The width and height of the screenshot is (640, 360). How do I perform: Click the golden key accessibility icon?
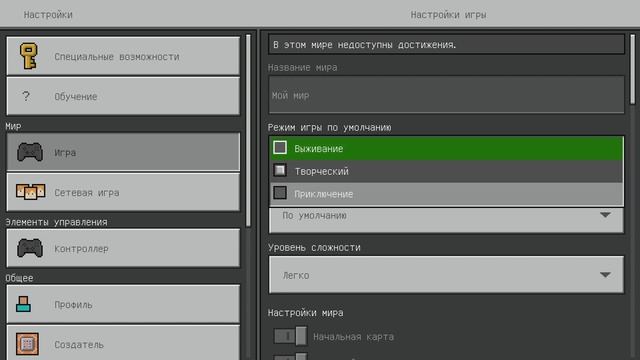(29, 56)
